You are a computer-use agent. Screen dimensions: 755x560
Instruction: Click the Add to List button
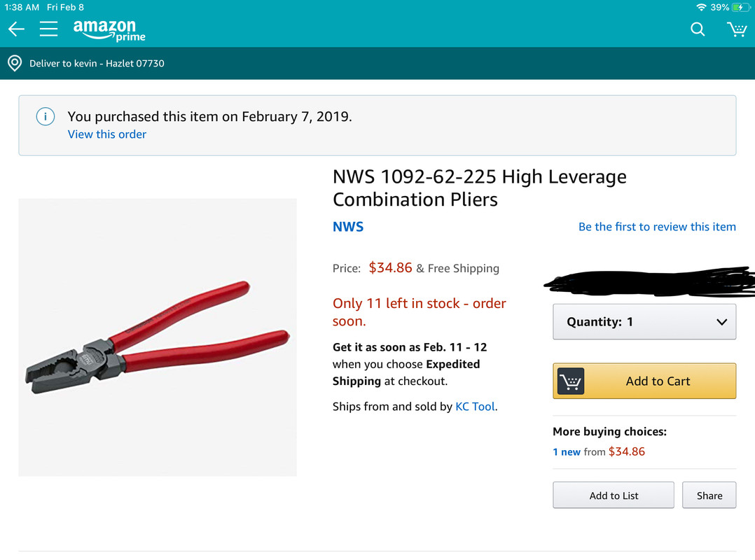click(614, 495)
